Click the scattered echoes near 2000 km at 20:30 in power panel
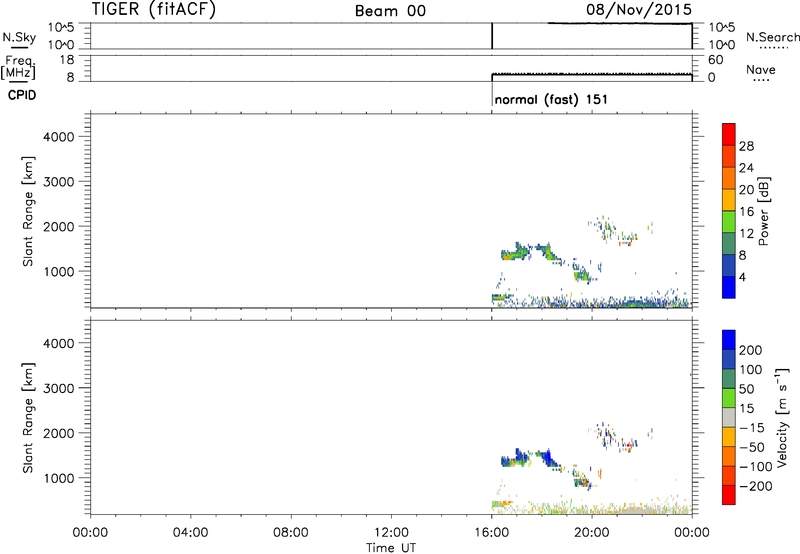This screenshot has width=800, height=554. [605, 228]
